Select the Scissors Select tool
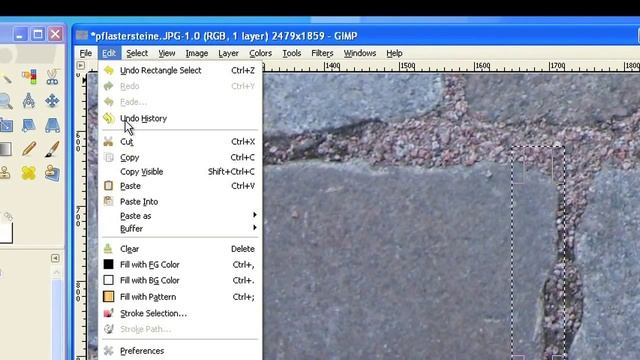 52,76
